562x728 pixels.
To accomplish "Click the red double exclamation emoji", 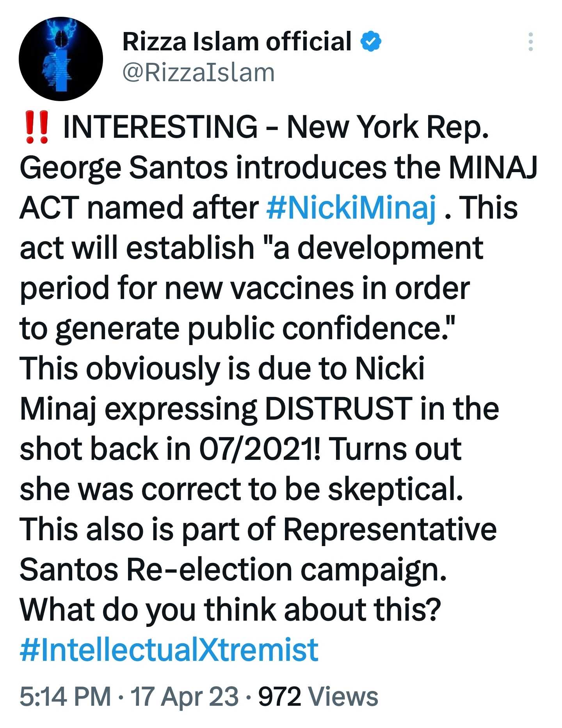I will [37, 127].
